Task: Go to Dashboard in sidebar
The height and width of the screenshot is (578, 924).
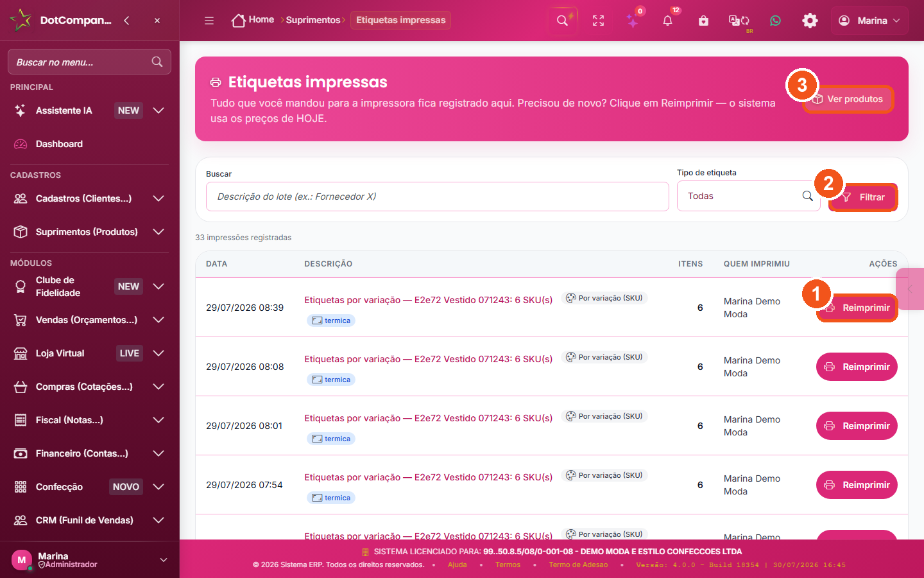Action: pyautogui.click(x=59, y=144)
